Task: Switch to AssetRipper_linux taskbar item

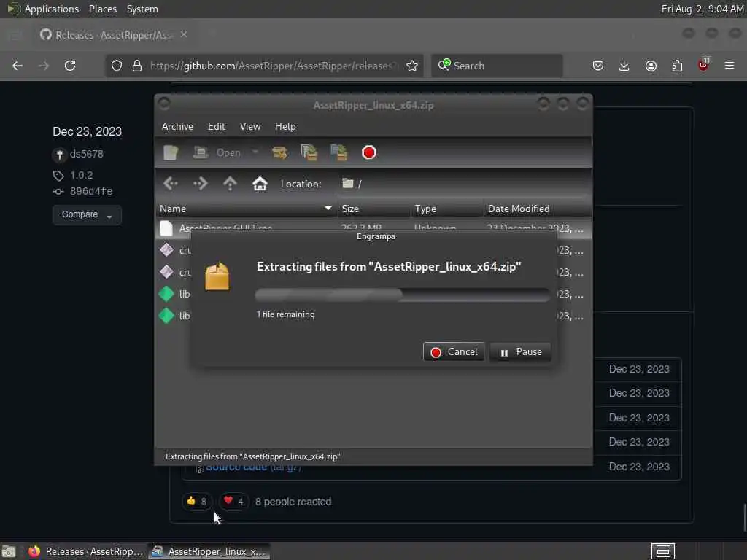Action: 209,551
